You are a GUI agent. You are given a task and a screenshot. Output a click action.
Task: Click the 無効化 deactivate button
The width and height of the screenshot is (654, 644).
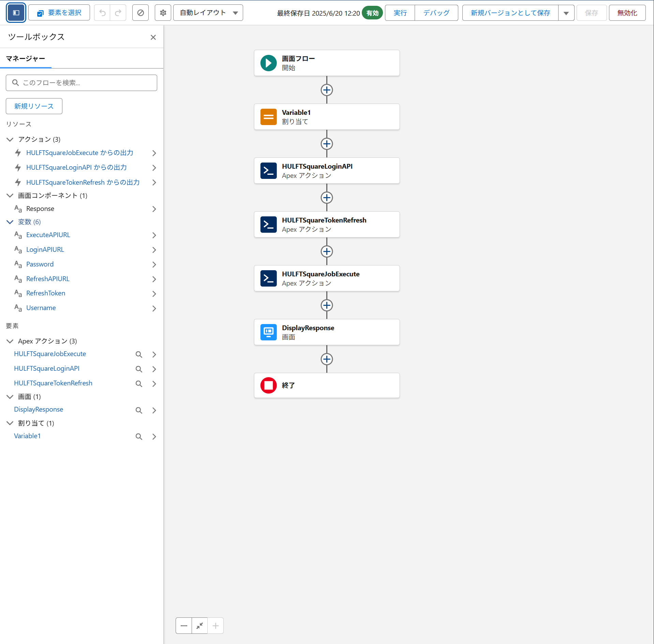[627, 13]
